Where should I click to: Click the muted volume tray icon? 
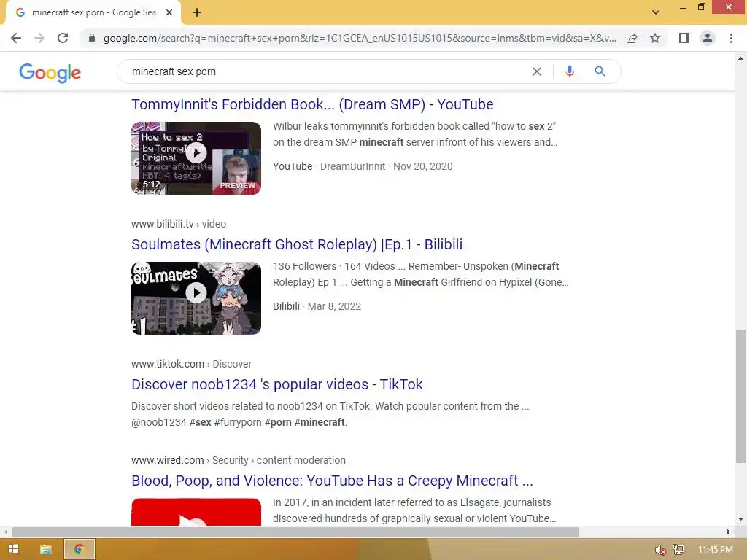pyautogui.click(x=659, y=550)
